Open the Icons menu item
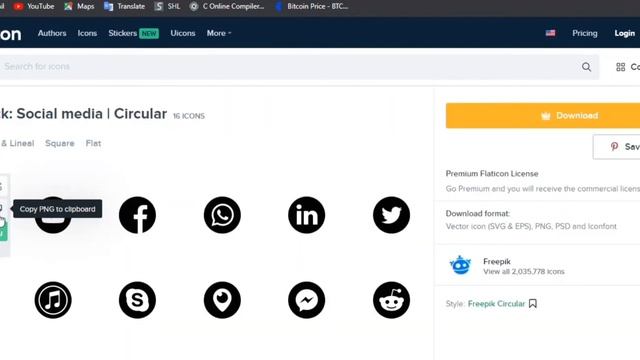 (x=87, y=33)
